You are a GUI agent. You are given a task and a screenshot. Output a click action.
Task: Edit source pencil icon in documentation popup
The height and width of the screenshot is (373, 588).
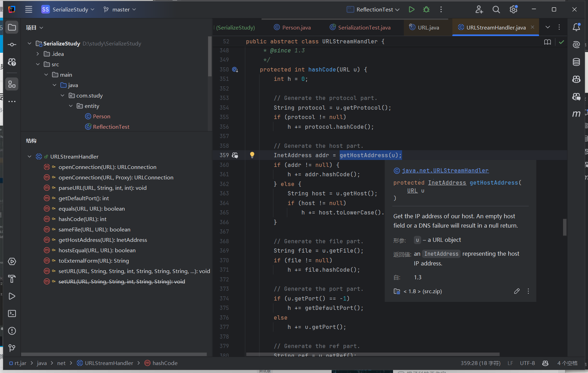tap(517, 291)
